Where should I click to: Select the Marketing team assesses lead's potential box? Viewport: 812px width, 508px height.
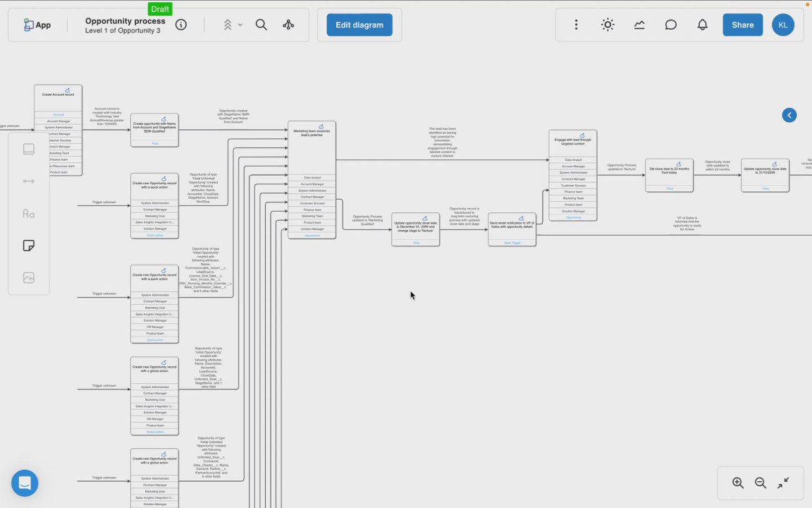[312, 181]
